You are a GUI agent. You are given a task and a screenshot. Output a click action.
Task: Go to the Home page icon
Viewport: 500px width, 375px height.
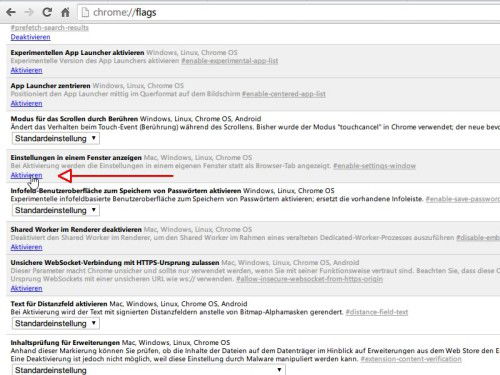65,12
